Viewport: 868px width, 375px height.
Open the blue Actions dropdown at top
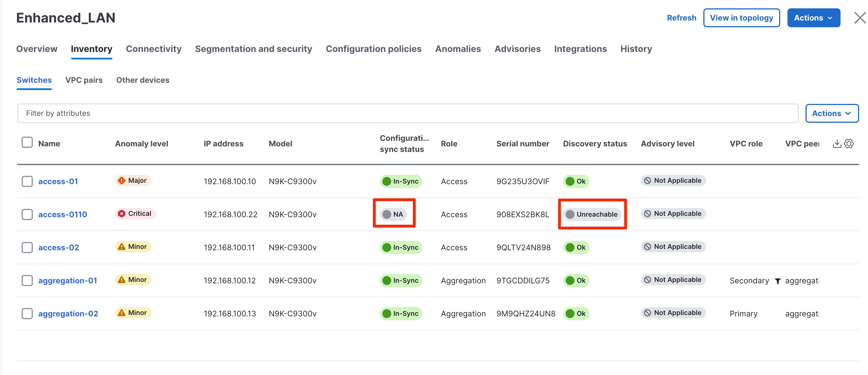coord(813,18)
